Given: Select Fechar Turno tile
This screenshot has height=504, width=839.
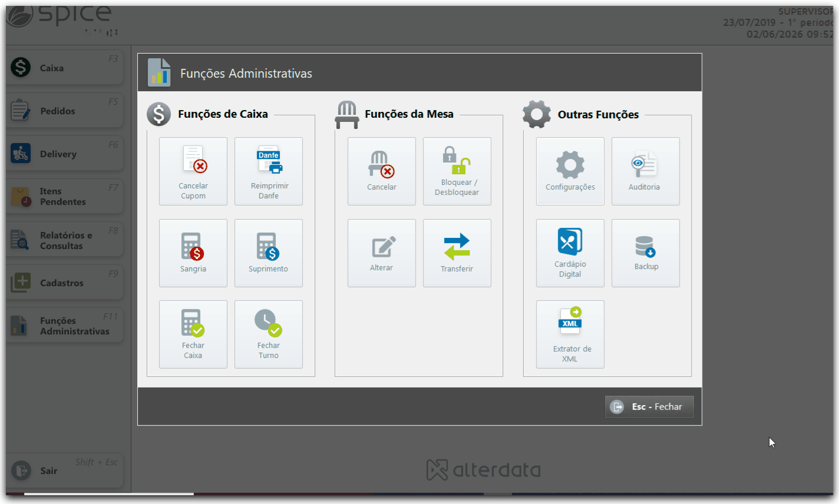Looking at the screenshot, I should 269,334.
